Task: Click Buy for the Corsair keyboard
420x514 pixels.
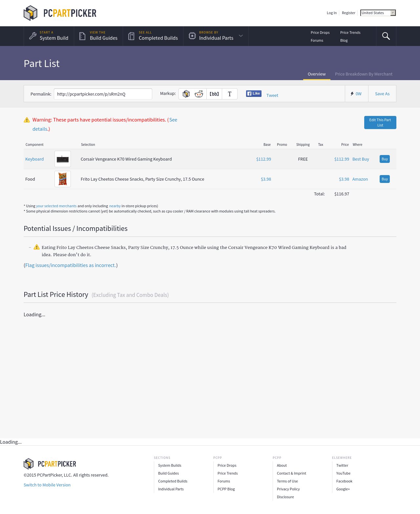Action: click(385, 159)
